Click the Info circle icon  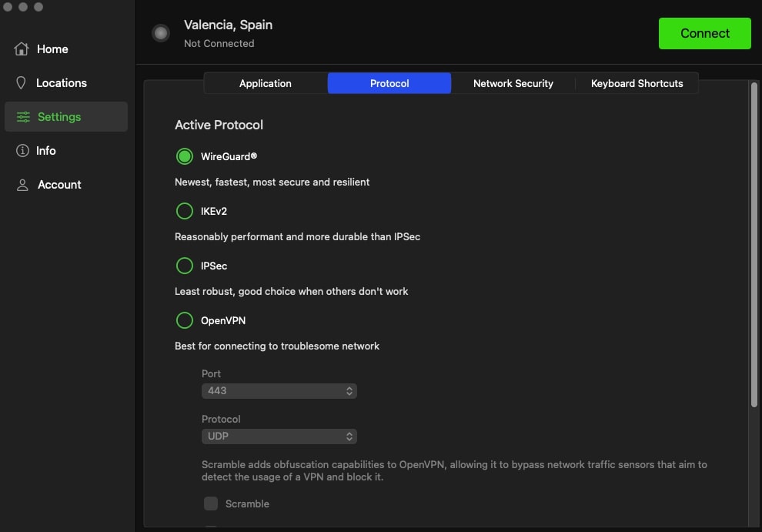pos(22,151)
